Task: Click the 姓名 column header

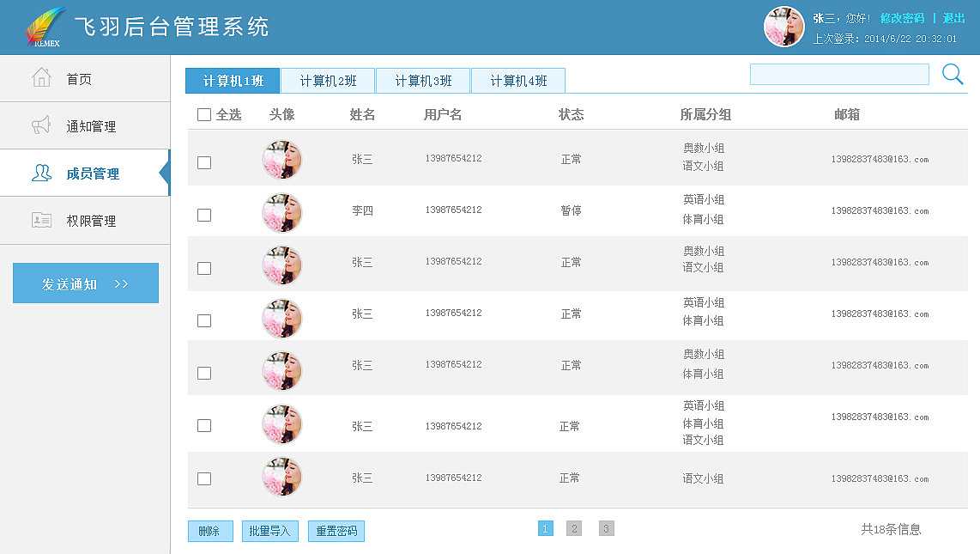Action: point(362,114)
